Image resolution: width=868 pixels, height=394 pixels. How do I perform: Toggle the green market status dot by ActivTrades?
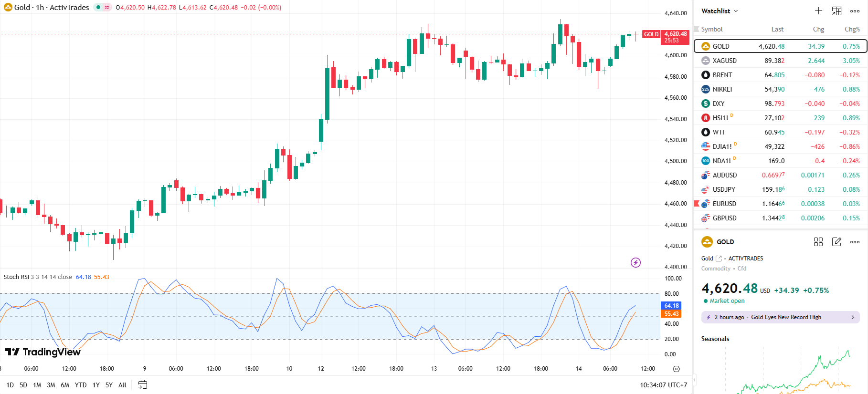click(x=98, y=7)
